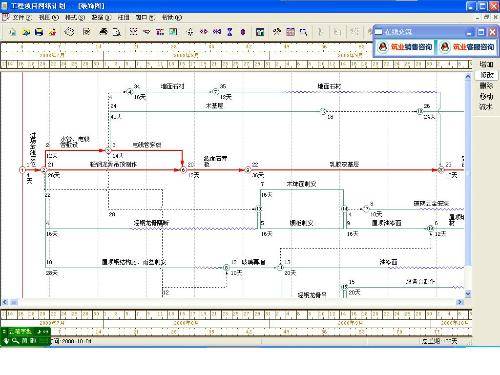This screenshot has height=375, width=500.
Task: Activate the 修改 (modify) mode
Action: pos(487,75)
